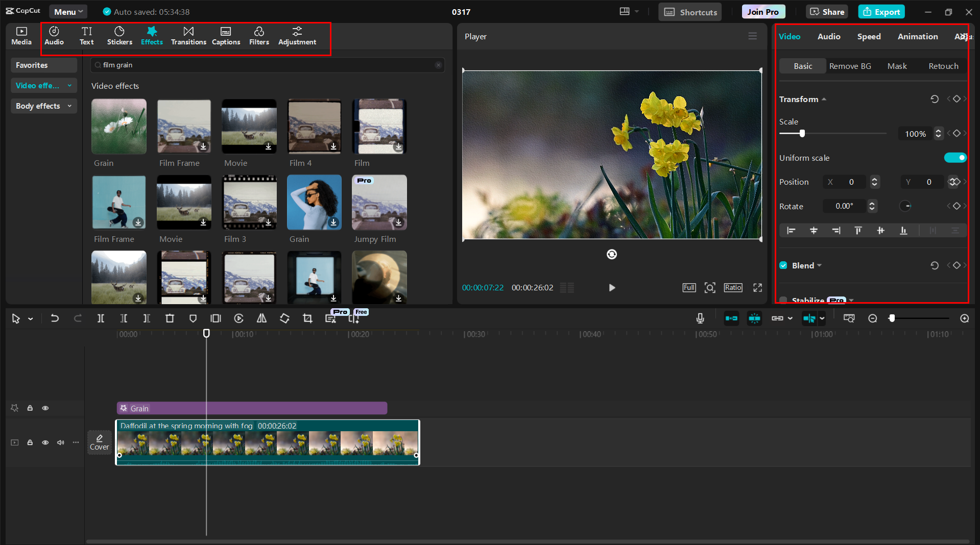Viewport: 980px width, 545px height.
Task: Click the microphone record voiceover icon
Action: tap(700, 318)
